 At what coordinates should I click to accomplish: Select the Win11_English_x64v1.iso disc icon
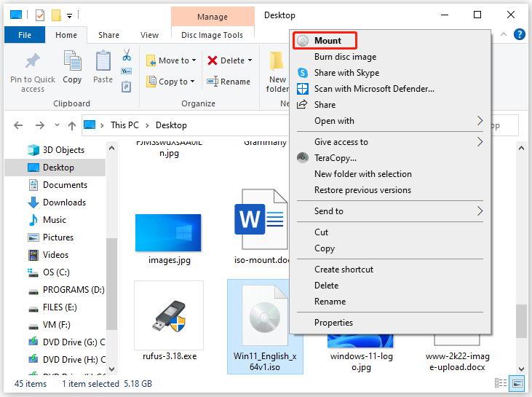(x=265, y=316)
